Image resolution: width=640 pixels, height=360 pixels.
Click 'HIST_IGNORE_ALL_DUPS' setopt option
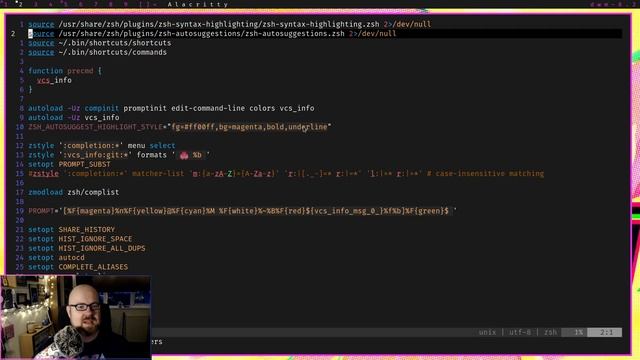102,248
